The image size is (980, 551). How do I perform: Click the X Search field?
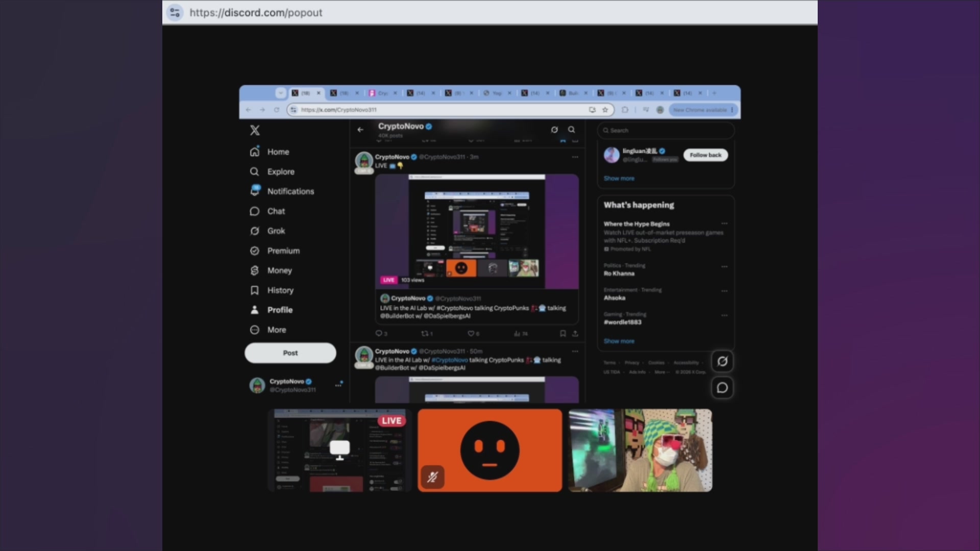click(666, 131)
